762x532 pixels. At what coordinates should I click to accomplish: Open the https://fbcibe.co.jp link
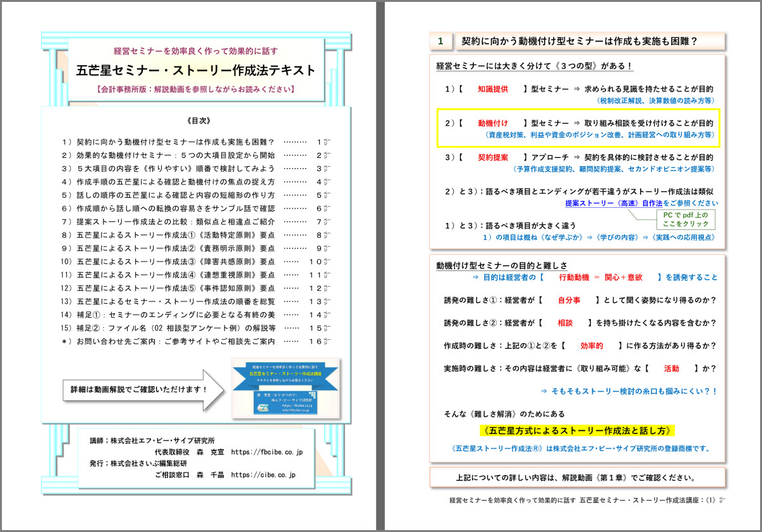(x=267, y=452)
